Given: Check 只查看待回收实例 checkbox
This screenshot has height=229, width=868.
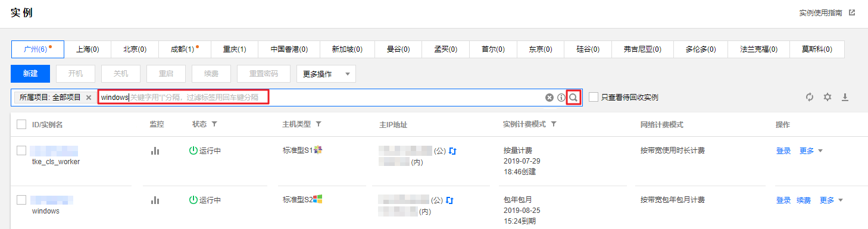Looking at the screenshot, I should coord(594,97).
